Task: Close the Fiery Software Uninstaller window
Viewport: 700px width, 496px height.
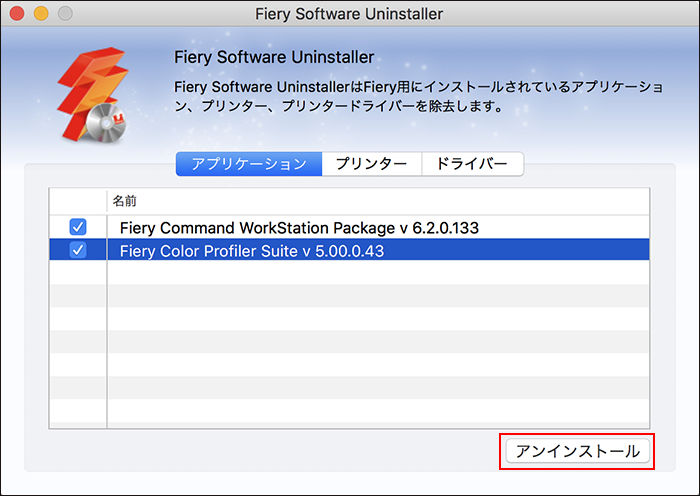Action: 17,13
